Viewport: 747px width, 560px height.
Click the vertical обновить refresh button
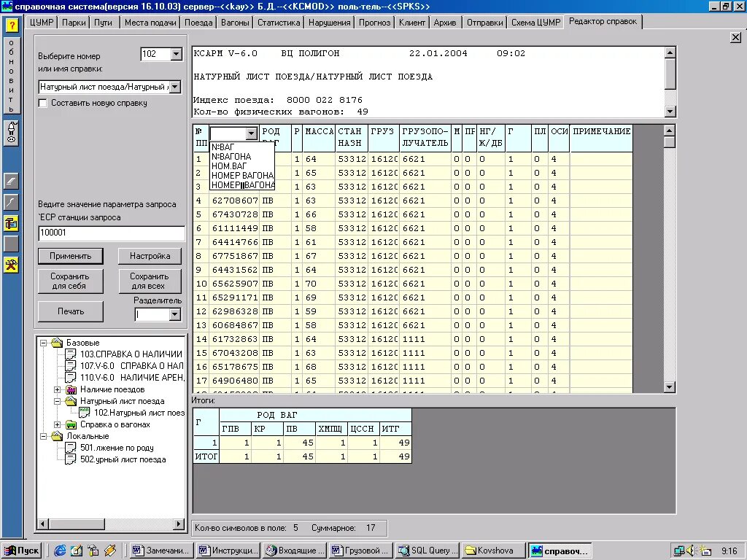click(x=12, y=76)
